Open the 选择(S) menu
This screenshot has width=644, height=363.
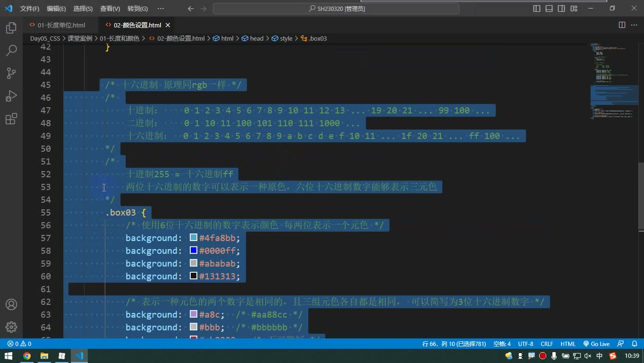83,9
